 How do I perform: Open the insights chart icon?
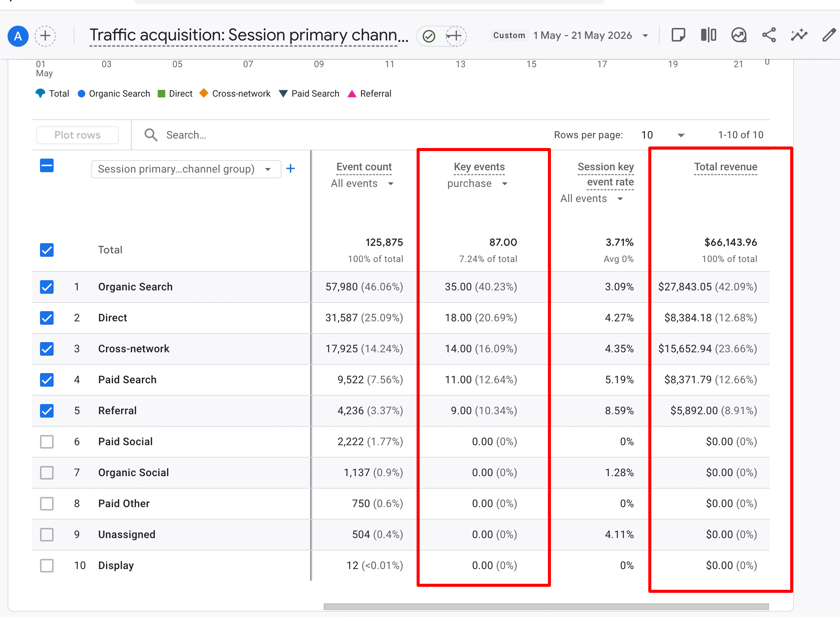tap(739, 35)
